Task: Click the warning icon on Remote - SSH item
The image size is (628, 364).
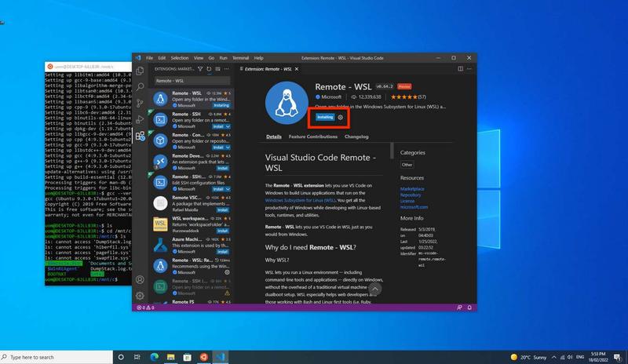Action: [x=227, y=293]
